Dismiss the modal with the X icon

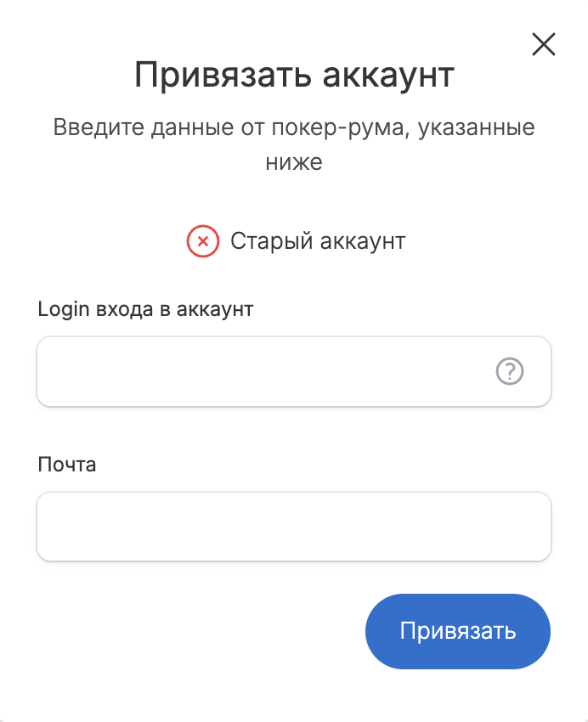pyautogui.click(x=543, y=44)
